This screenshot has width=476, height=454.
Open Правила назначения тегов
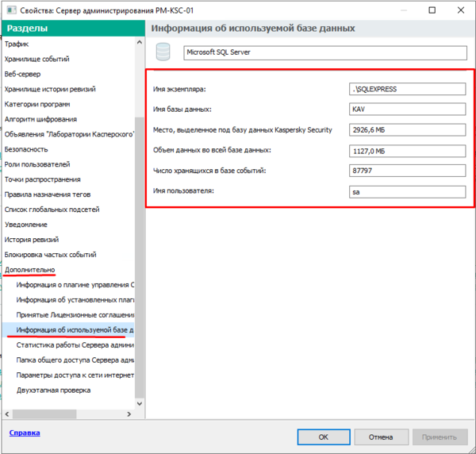tap(48, 194)
